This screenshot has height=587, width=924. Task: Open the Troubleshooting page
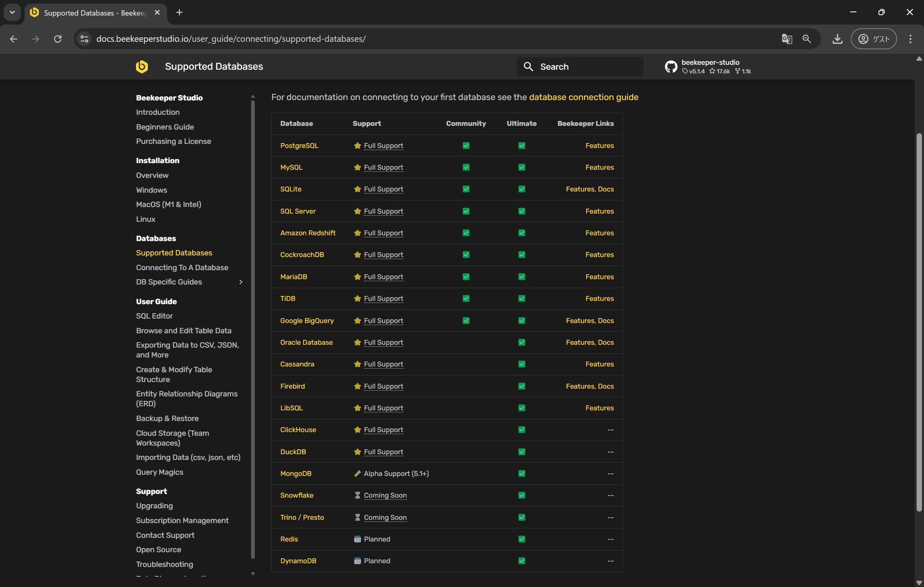pyautogui.click(x=165, y=564)
